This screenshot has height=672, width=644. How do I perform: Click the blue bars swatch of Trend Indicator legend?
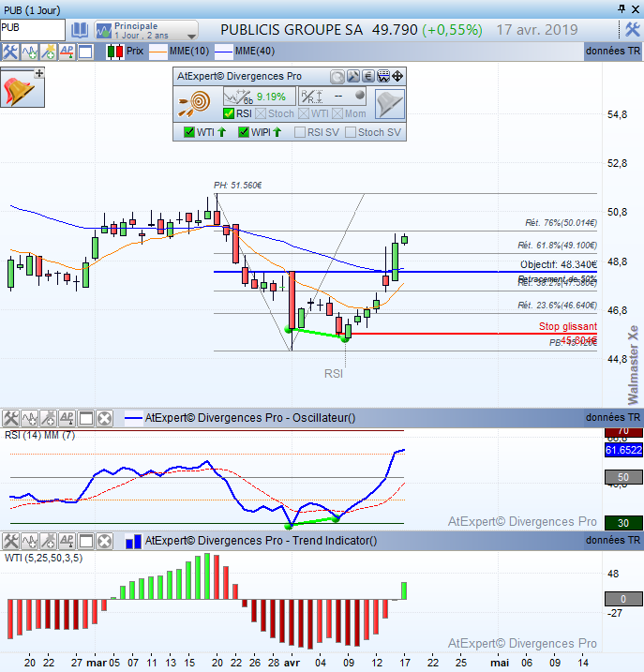click(133, 542)
